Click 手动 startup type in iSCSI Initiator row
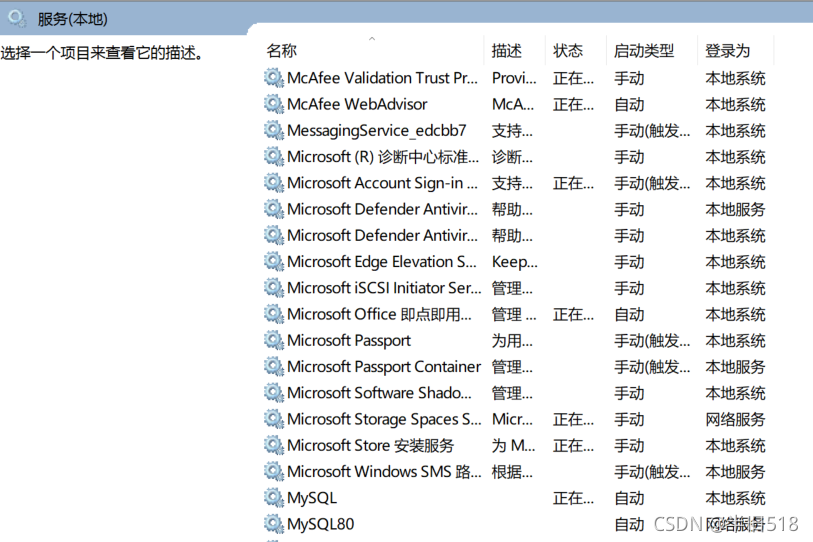Screen dimensions: 813x542 coord(629,288)
